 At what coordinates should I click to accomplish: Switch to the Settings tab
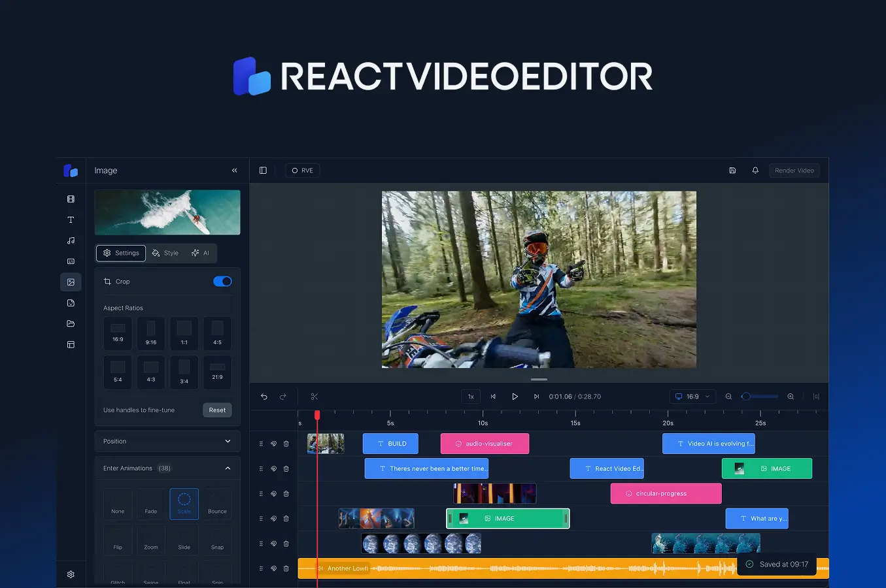121,253
